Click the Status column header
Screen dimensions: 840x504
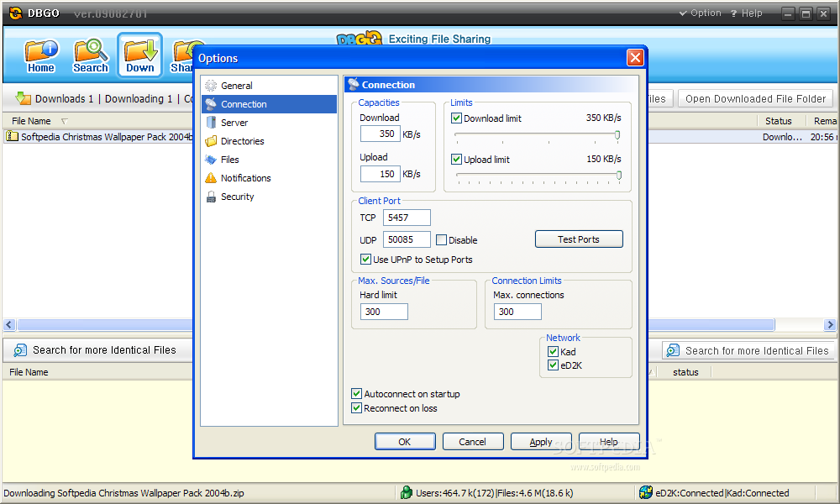(778, 121)
